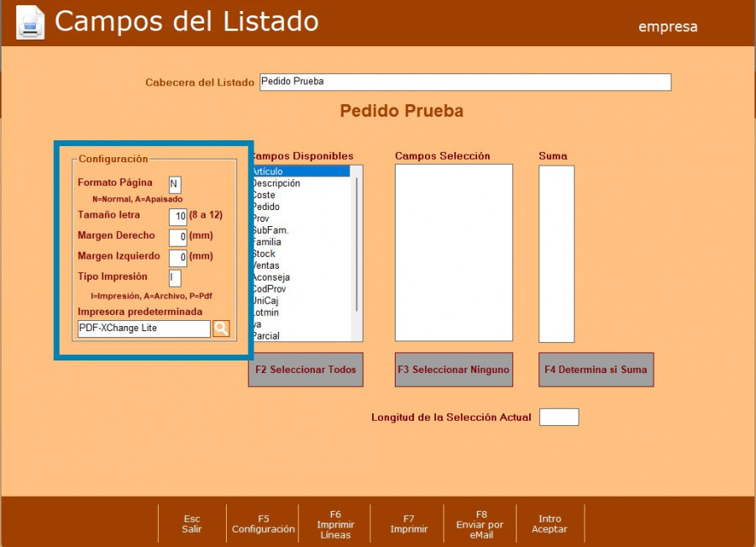756x547 pixels.
Task: Click the Longitud de la Selección field
Action: [x=559, y=418]
